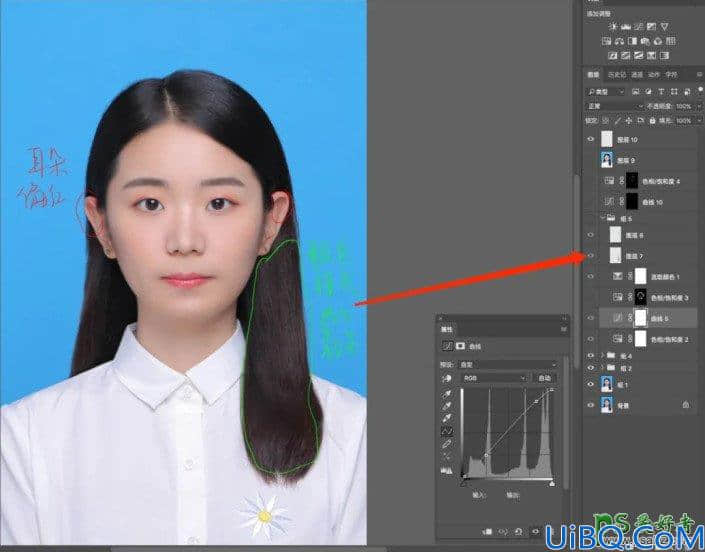Hide the 色相/饱和度 2 layer
The image size is (705, 552).
tap(591, 339)
